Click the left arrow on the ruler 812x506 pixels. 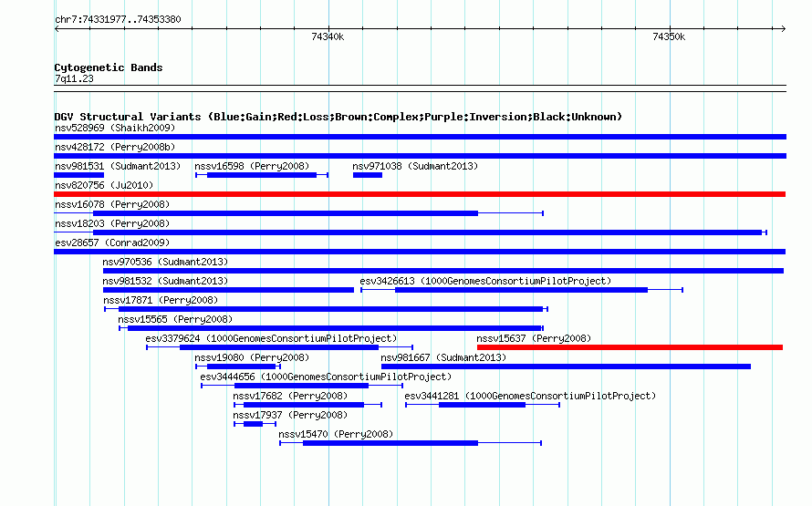pos(57,29)
